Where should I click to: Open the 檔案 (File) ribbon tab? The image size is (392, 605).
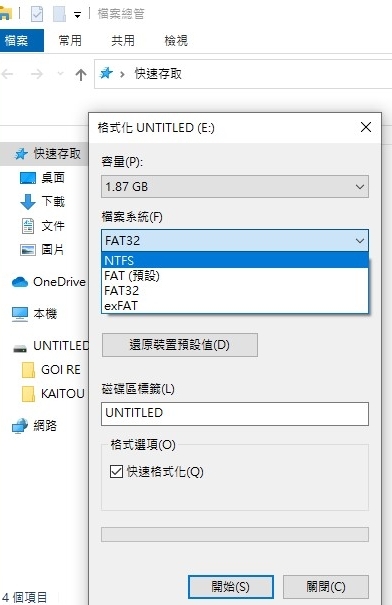pos(22,41)
